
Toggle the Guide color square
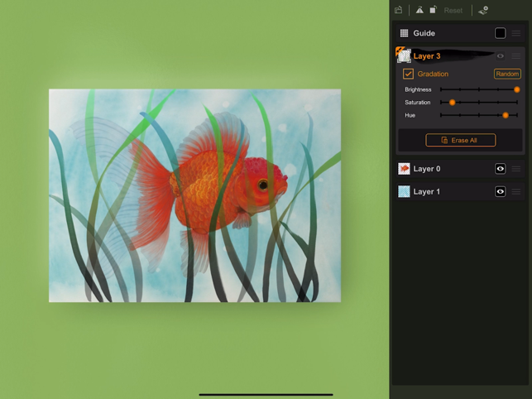click(x=500, y=33)
